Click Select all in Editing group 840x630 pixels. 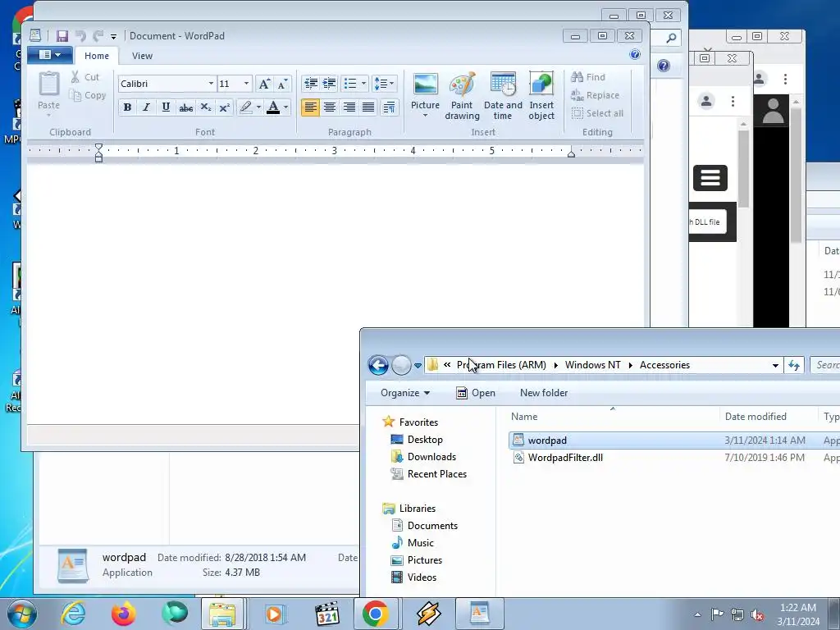click(x=597, y=113)
